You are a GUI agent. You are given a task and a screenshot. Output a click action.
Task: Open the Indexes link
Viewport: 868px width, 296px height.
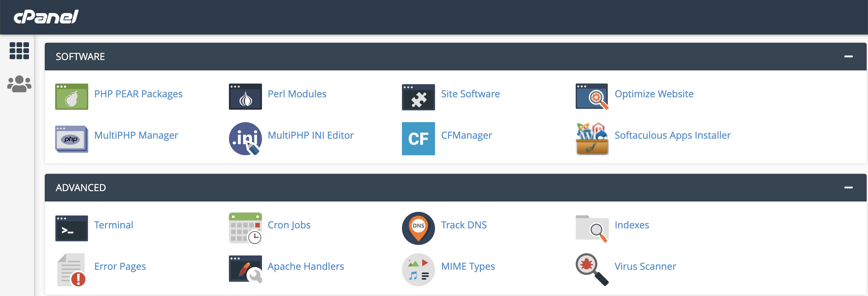coord(632,225)
